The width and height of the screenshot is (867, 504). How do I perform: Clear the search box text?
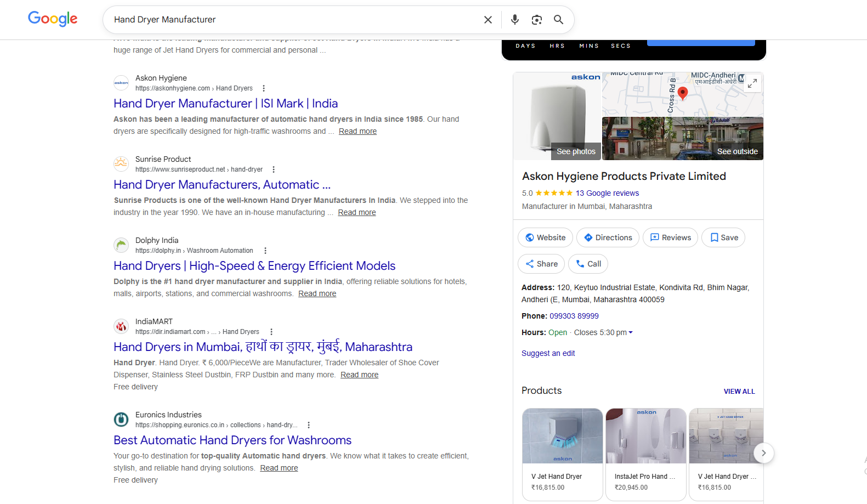tap(488, 20)
